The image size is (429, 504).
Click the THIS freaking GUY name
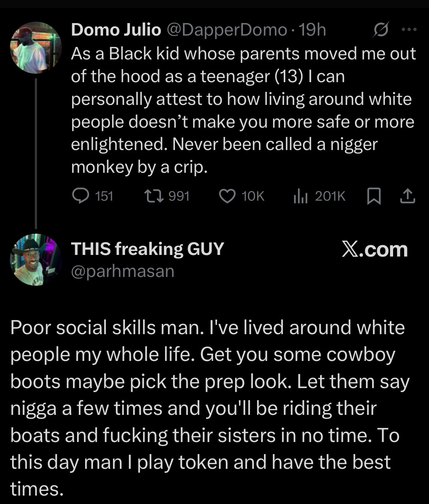pos(147,249)
